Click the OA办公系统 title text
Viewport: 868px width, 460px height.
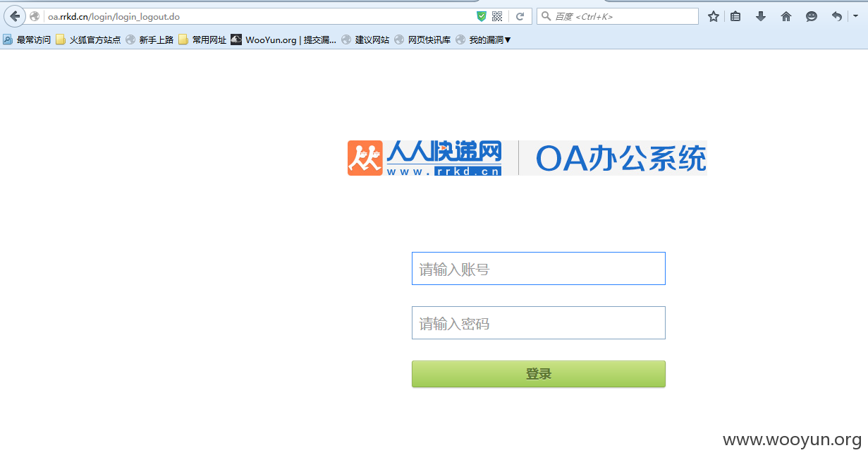(x=621, y=158)
